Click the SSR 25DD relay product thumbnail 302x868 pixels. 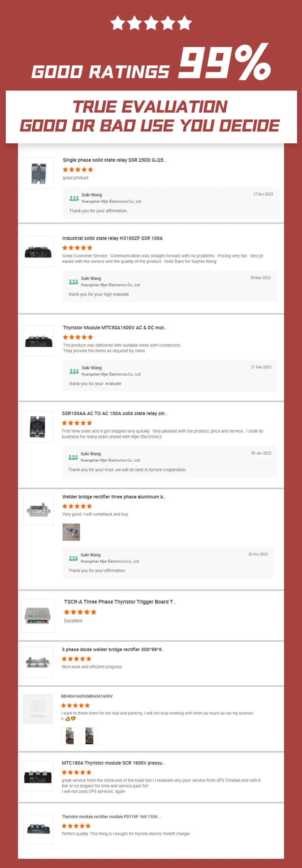(38, 173)
